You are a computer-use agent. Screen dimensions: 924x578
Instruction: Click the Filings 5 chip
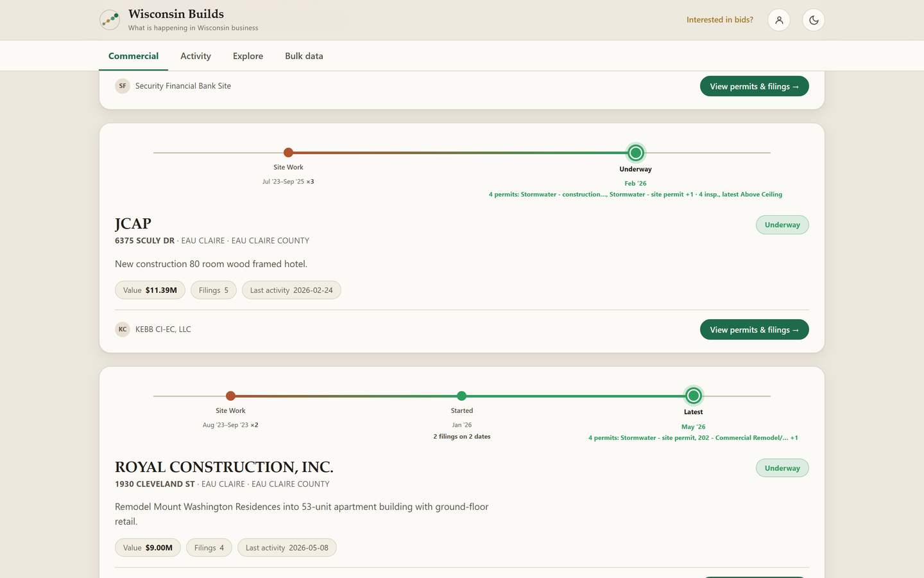(x=214, y=290)
